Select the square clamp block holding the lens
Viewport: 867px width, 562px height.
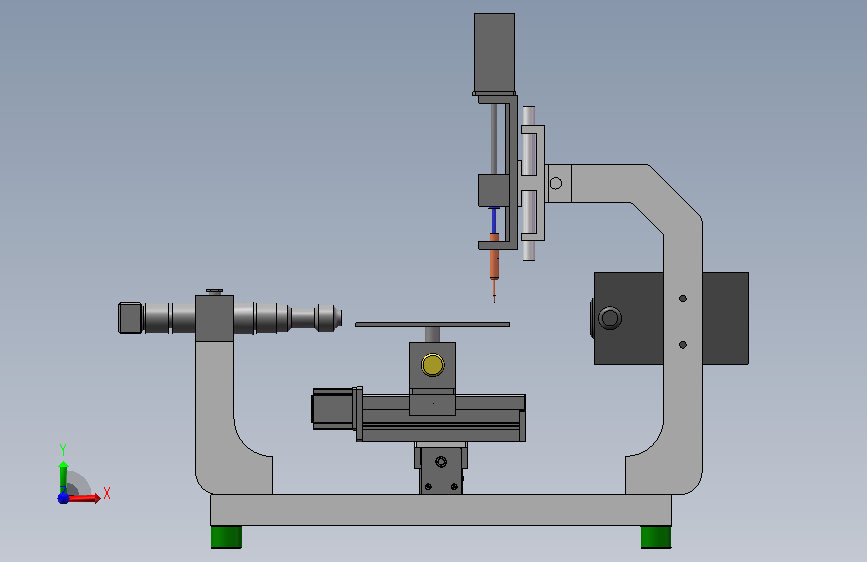coord(215,318)
